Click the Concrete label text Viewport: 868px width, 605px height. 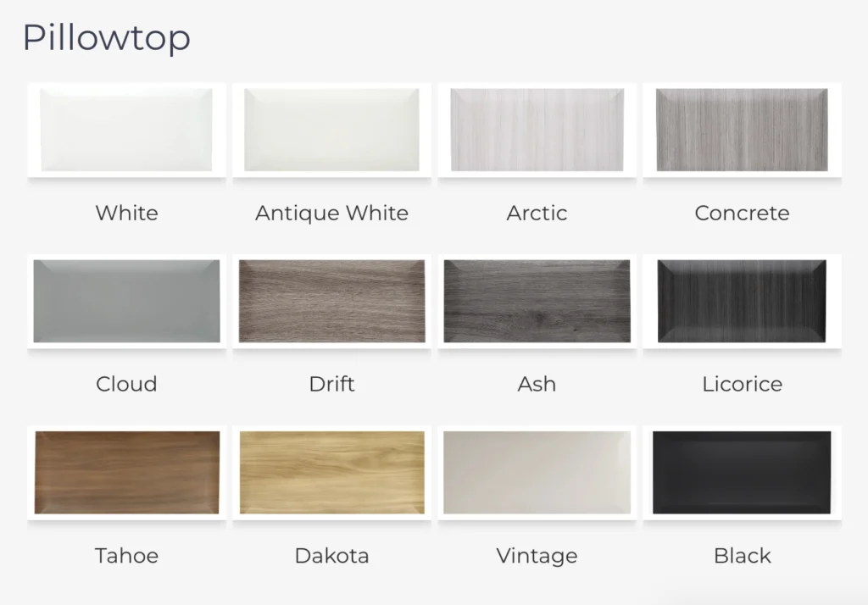tap(742, 214)
